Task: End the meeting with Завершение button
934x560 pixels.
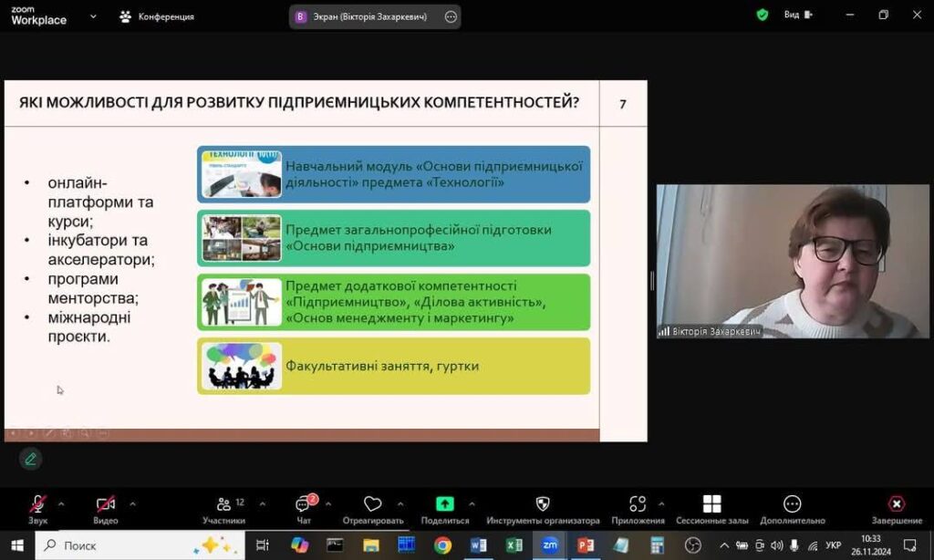Action: pyautogui.click(x=896, y=504)
